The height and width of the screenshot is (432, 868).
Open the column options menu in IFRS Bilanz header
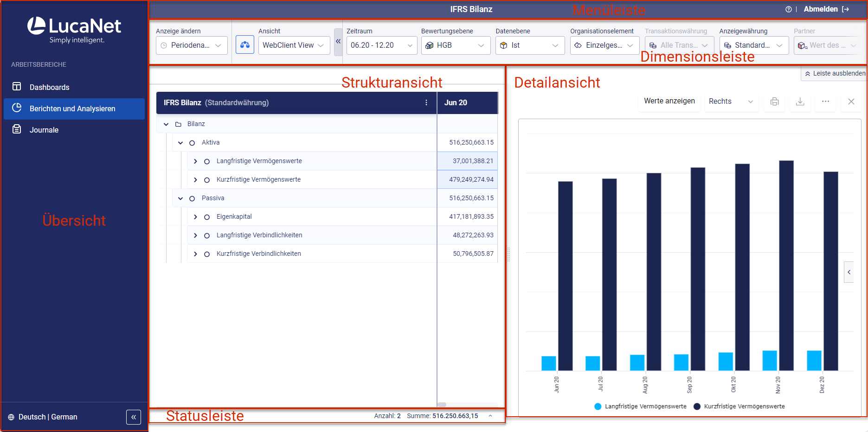click(x=426, y=102)
